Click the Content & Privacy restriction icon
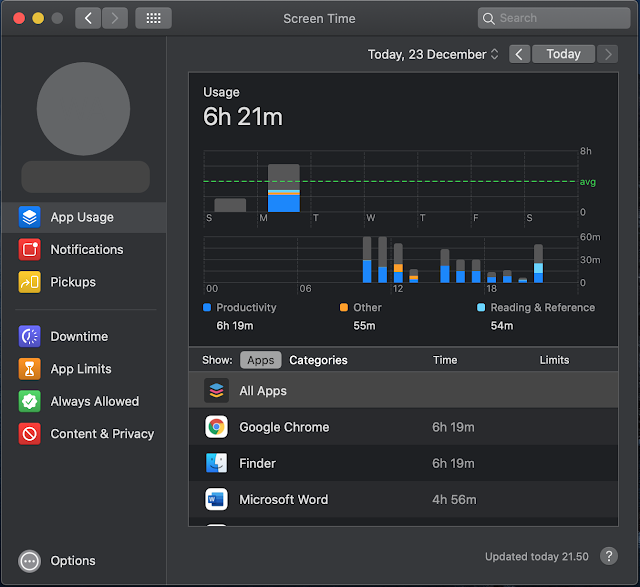The height and width of the screenshot is (587, 640). pos(29,434)
